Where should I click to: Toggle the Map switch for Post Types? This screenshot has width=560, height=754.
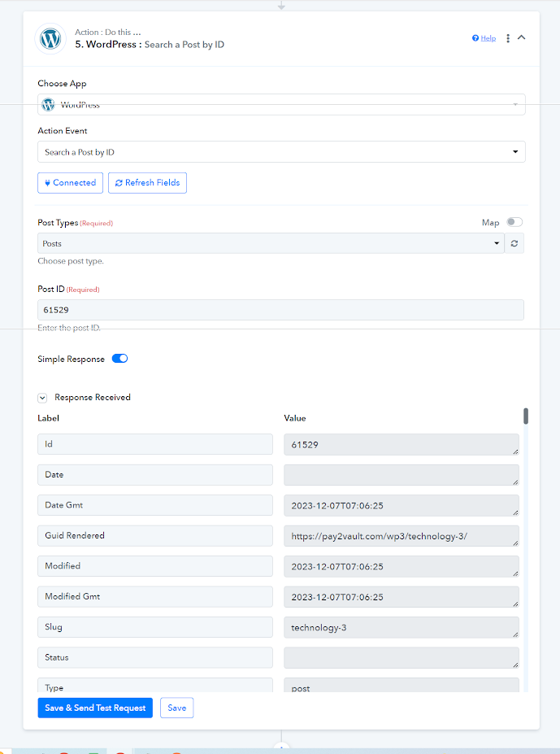pyautogui.click(x=514, y=222)
